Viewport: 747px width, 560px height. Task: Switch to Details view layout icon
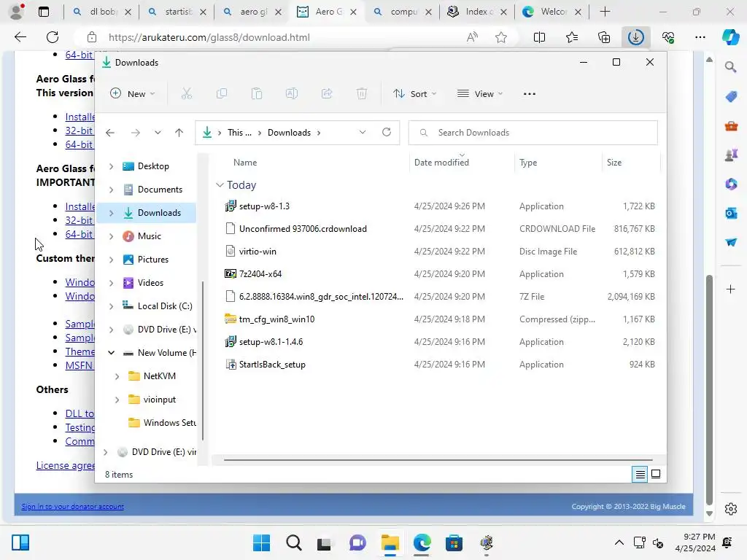point(640,474)
